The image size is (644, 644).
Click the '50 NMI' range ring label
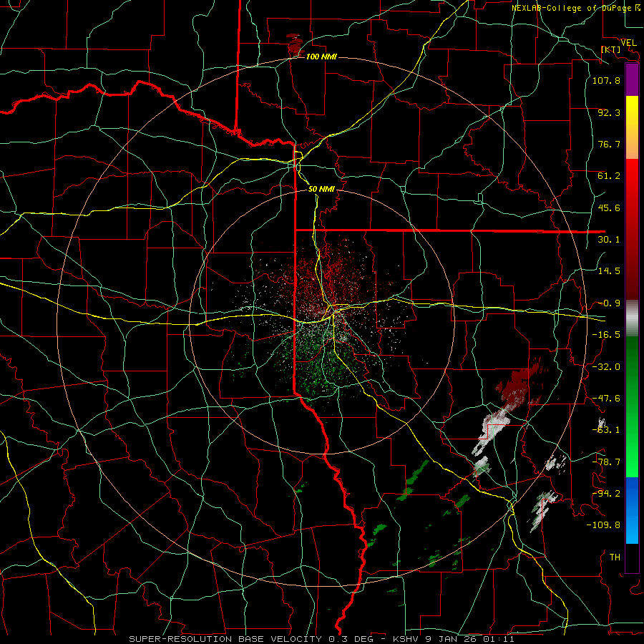[321, 189]
